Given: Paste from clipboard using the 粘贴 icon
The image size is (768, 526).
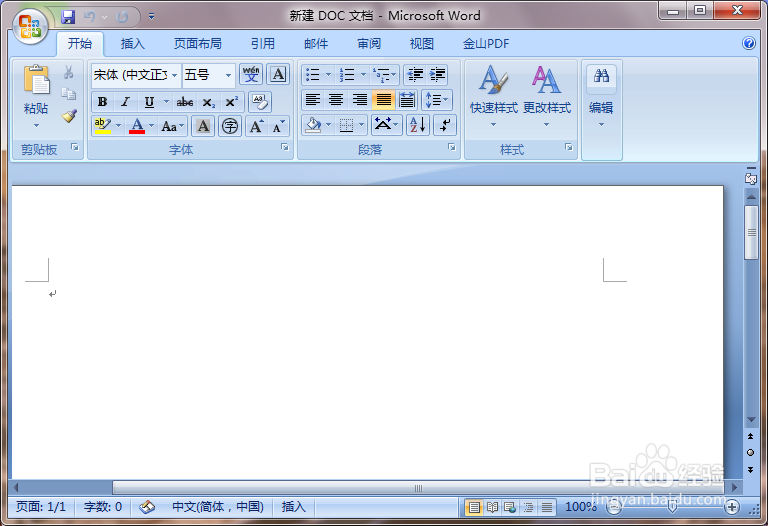Looking at the screenshot, I should pyautogui.click(x=36, y=79).
